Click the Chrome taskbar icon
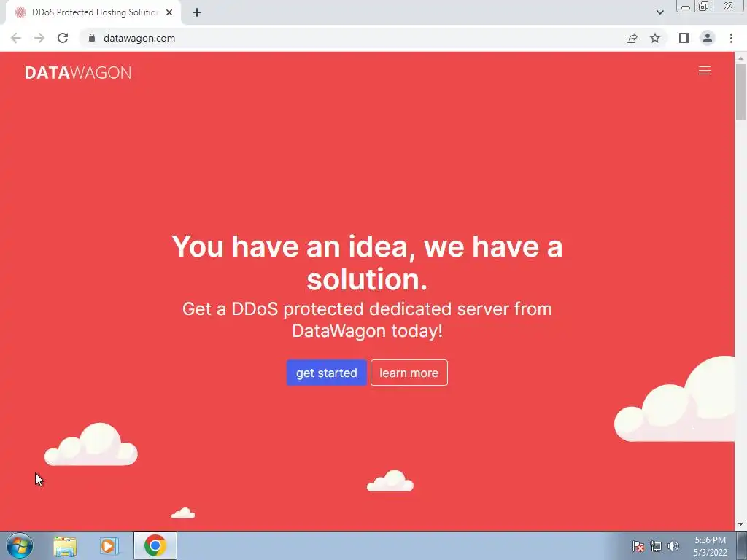 [x=155, y=545]
